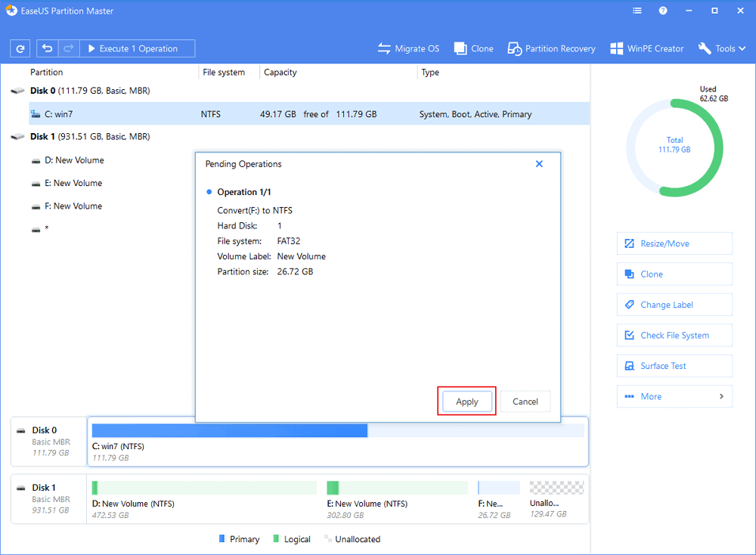Click Convert(F:) to NTFS text
Viewport: 756px width, 555px height.
tap(255, 210)
